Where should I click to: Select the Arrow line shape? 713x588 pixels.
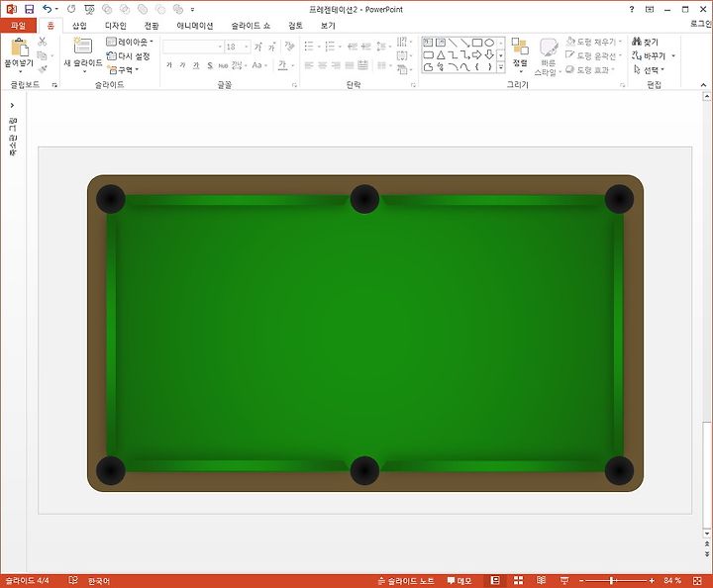coord(464,43)
